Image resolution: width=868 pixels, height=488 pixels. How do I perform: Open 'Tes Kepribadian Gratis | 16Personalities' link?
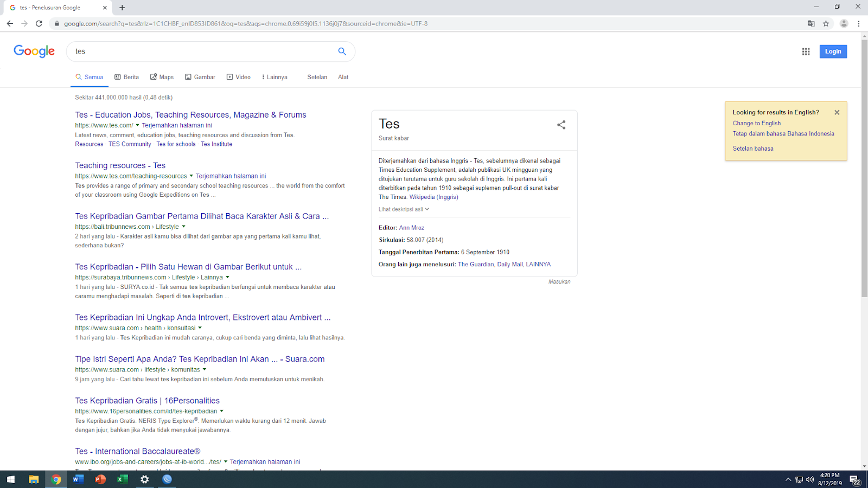point(148,401)
